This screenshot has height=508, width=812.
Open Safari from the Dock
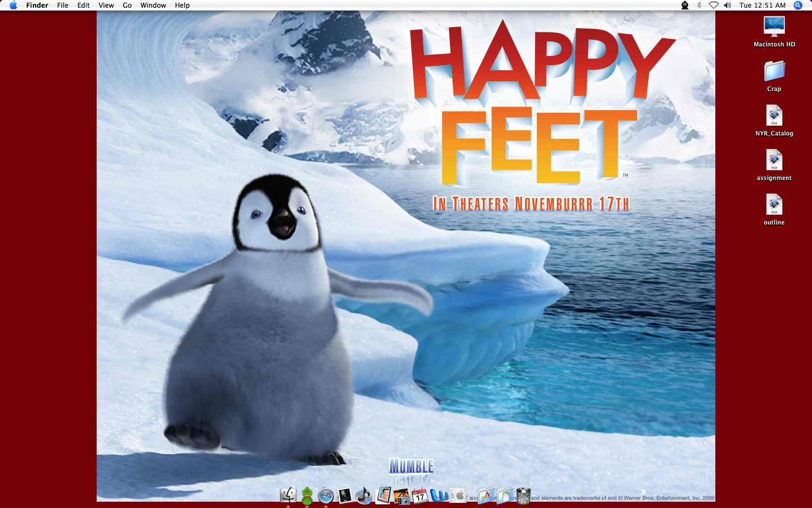(x=326, y=495)
